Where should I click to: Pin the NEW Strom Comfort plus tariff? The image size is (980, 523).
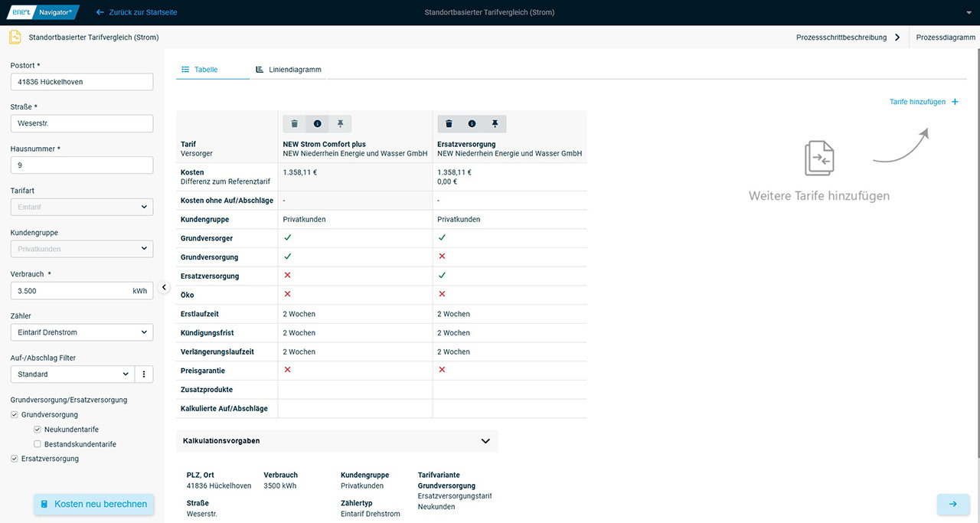point(341,124)
